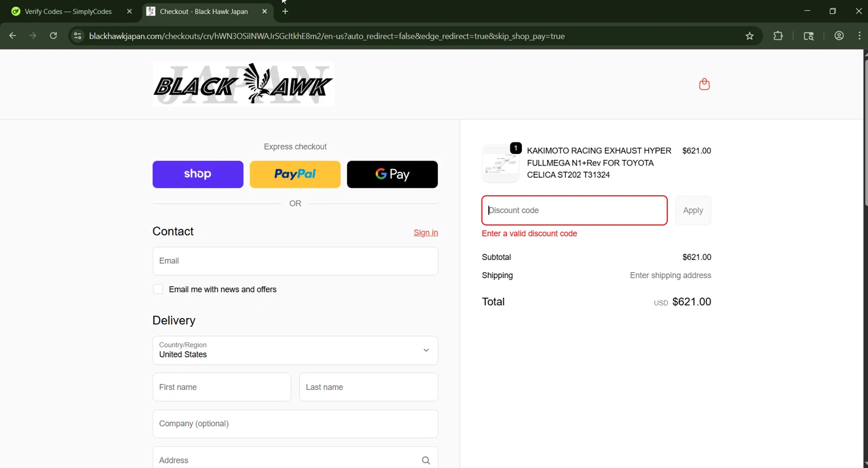Screen dimensions: 868x468
Task: Click the Subtotal $621.00 value
Action: 697,257
